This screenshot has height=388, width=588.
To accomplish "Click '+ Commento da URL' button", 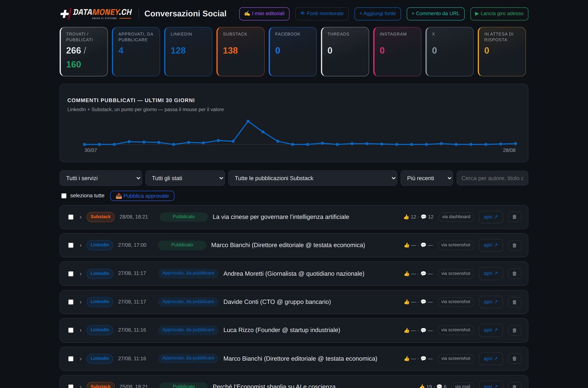I will (x=436, y=14).
